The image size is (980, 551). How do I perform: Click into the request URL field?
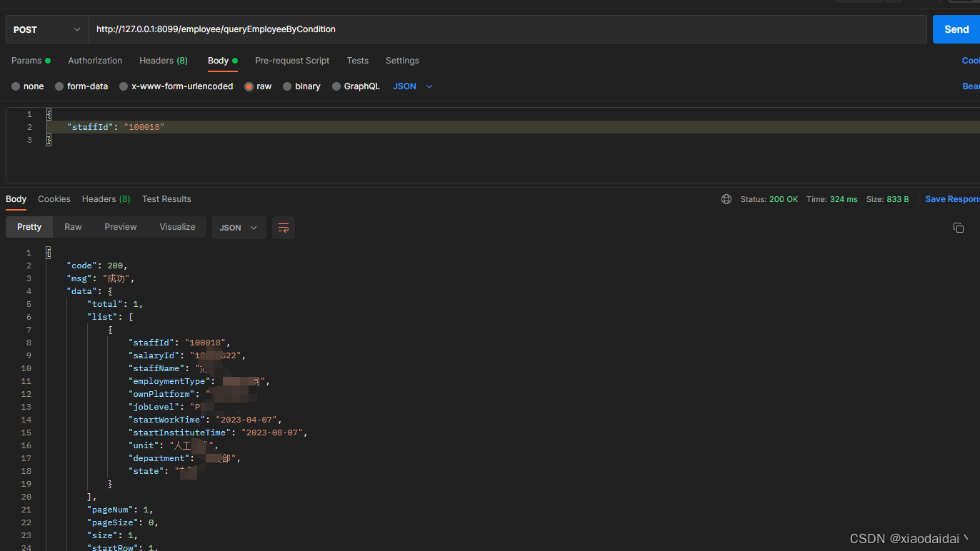tap(507, 29)
